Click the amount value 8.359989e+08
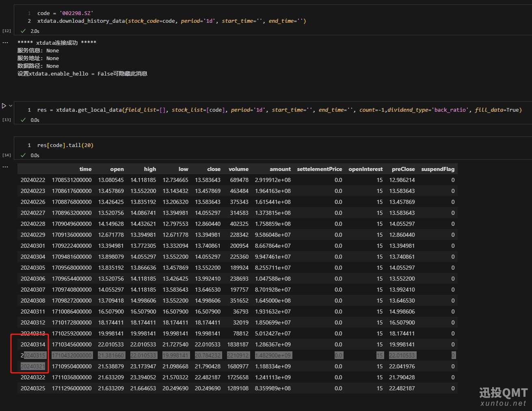 coord(273,388)
